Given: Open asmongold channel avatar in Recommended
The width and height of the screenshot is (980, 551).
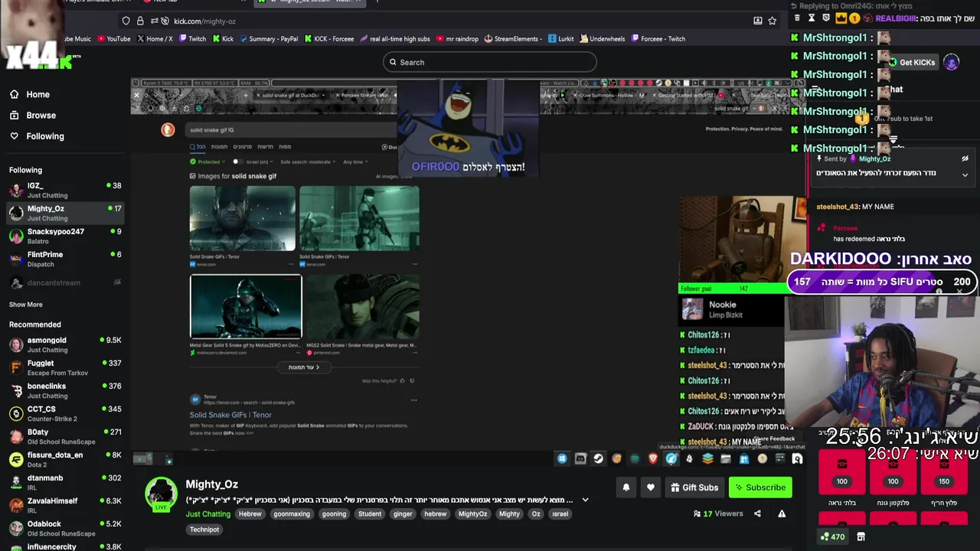Looking at the screenshot, I should [16, 344].
